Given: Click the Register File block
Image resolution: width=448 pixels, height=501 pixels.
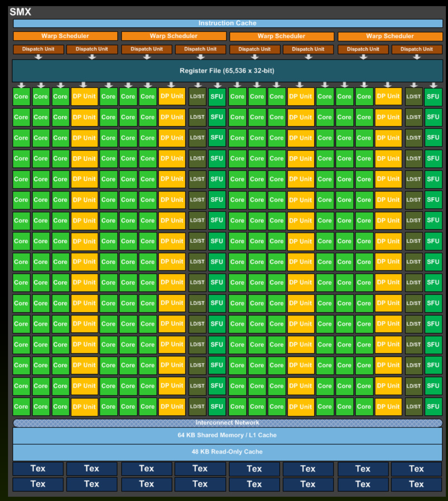Looking at the screenshot, I should coord(227,71).
